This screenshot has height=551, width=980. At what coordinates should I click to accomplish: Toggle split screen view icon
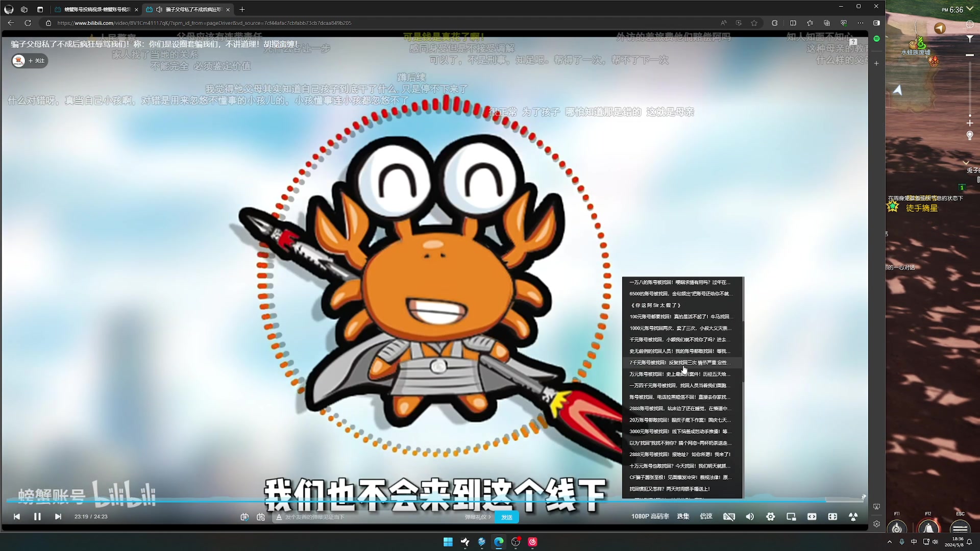pos(793,23)
